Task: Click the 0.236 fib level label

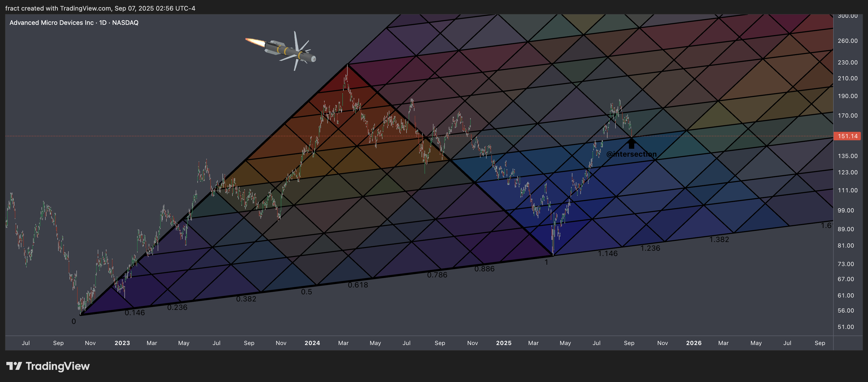Action: (177, 307)
